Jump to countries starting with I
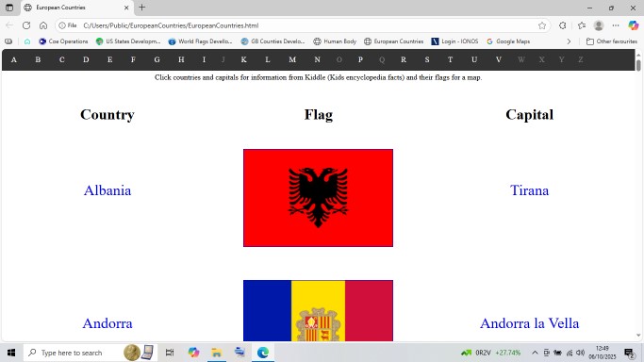Viewport: 644px width, 362px height. (x=204, y=59)
